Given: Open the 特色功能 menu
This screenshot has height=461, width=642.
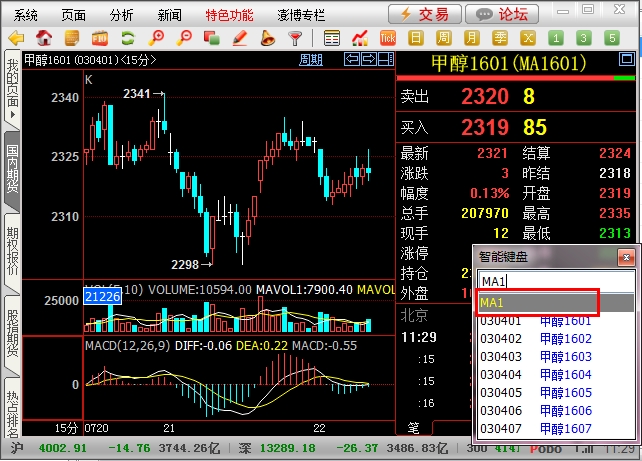Looking at the screenshot, I should 229,14.
